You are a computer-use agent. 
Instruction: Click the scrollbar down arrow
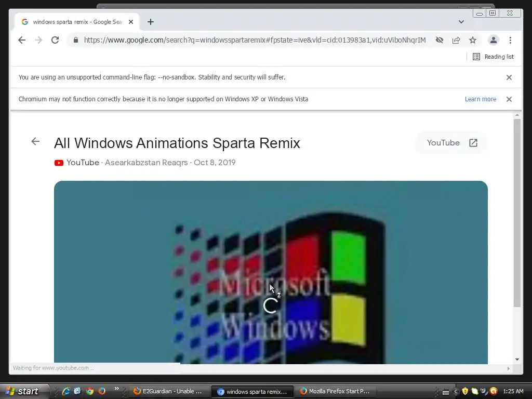click(x=517, y=360)
